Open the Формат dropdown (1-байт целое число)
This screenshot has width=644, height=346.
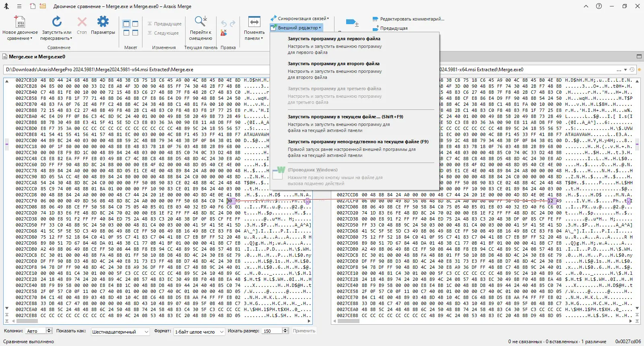coord(199,332)
